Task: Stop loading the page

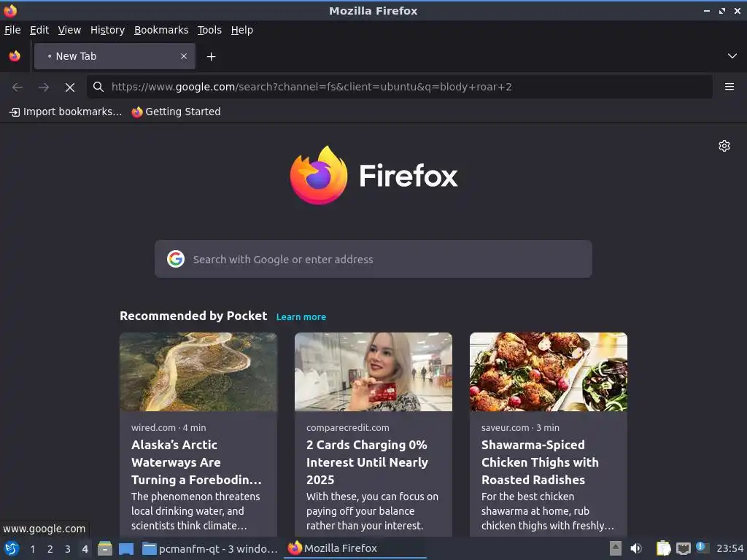Action: tap(70, 87)
